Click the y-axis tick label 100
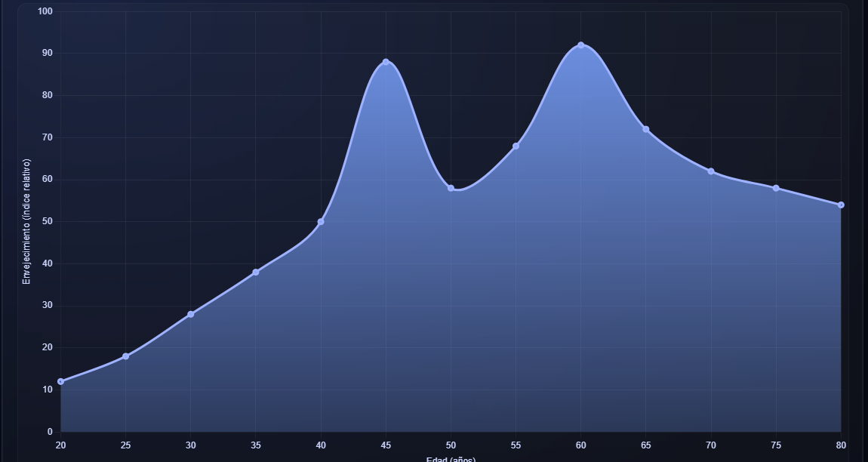This screenshot has height=462, width=868. pyautogui.click(x=45, y=11)
